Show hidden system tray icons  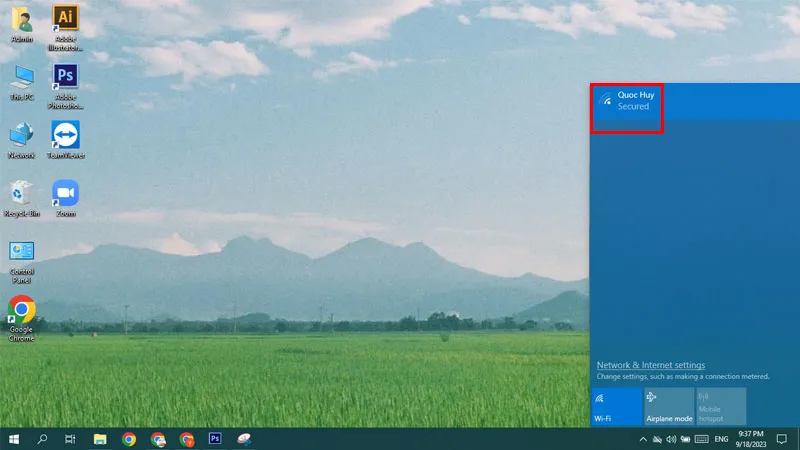point(643,439)
